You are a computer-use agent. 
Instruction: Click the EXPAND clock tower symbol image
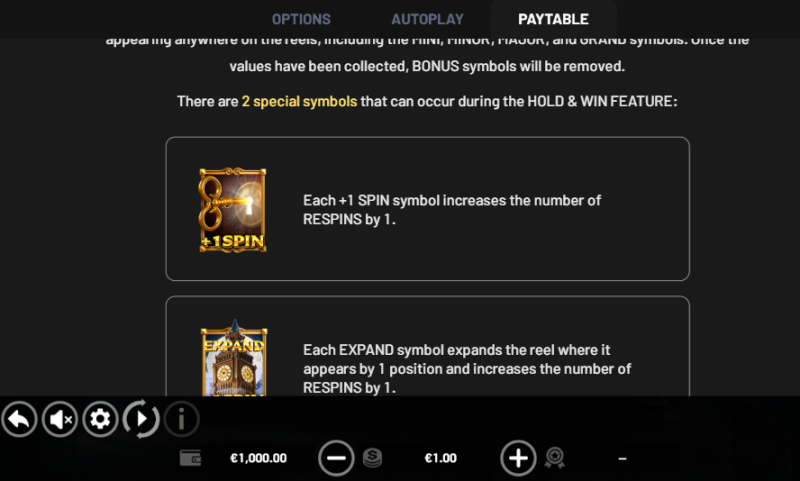coord(234,358)
